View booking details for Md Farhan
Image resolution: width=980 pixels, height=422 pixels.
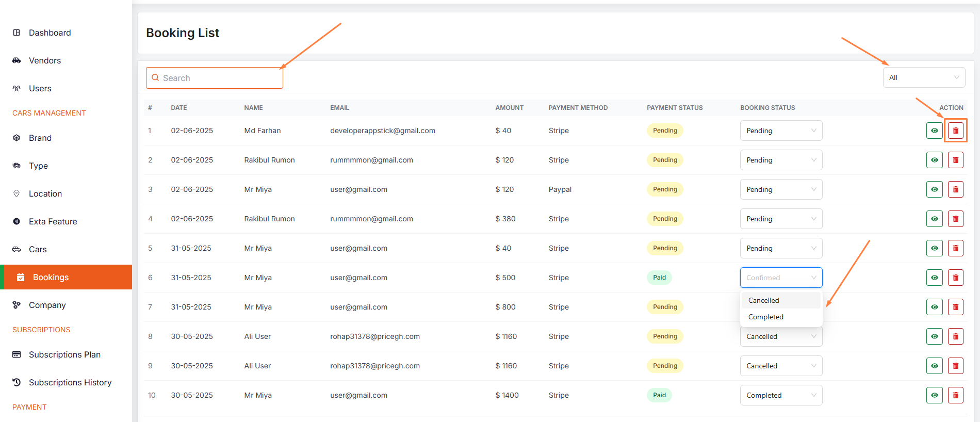click(x=934, y=131)
